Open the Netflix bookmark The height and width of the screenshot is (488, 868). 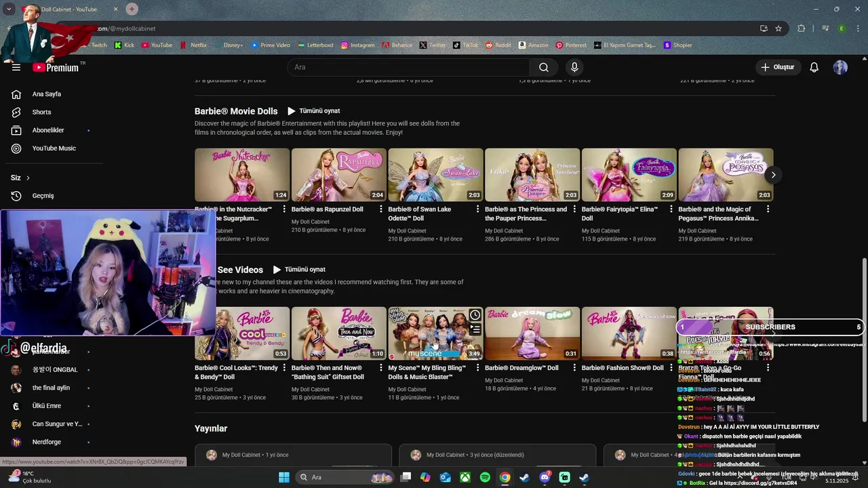click(193, 45)
